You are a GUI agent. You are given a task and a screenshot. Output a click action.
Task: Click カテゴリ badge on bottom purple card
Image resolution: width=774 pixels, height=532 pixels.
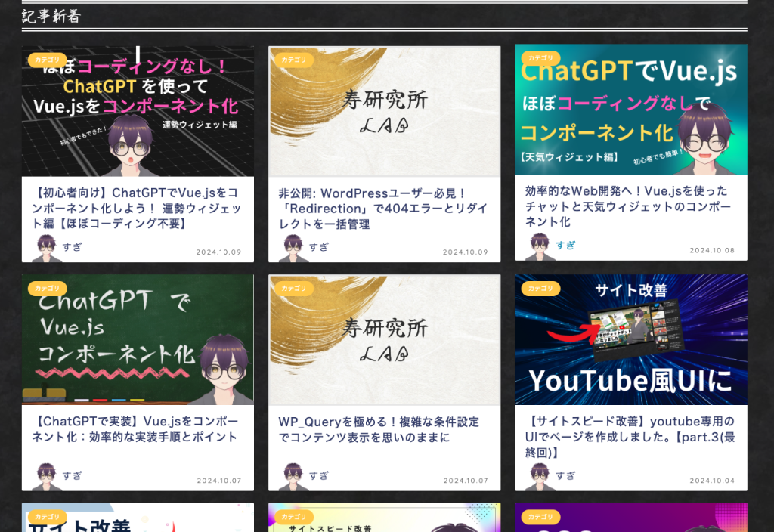[x=541, y=517]
